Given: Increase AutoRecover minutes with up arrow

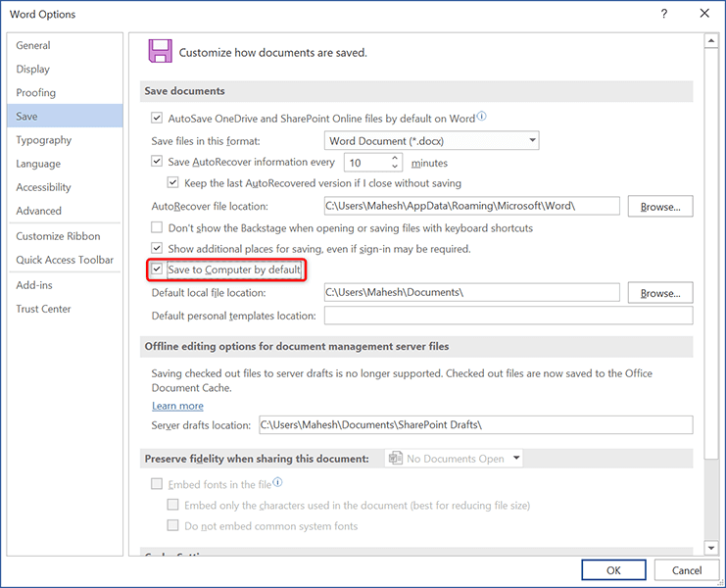Looking at the screenshot, I should [396, 158].
